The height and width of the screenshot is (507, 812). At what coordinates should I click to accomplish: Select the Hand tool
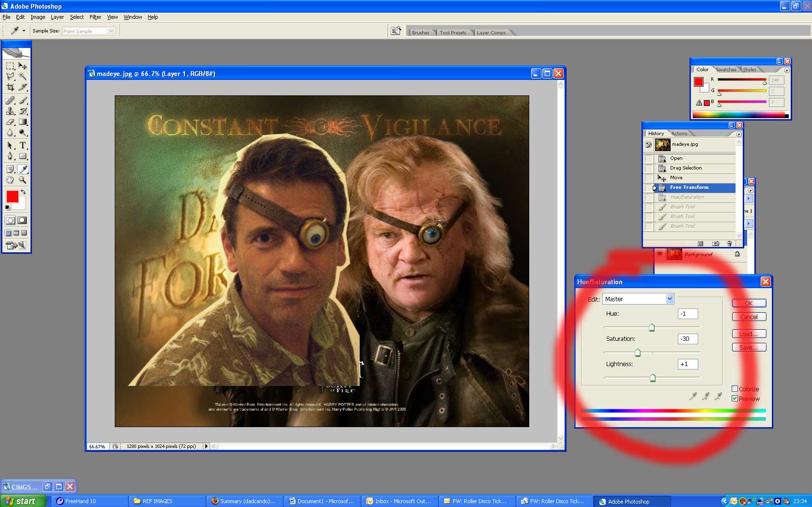tap(10, 180)
